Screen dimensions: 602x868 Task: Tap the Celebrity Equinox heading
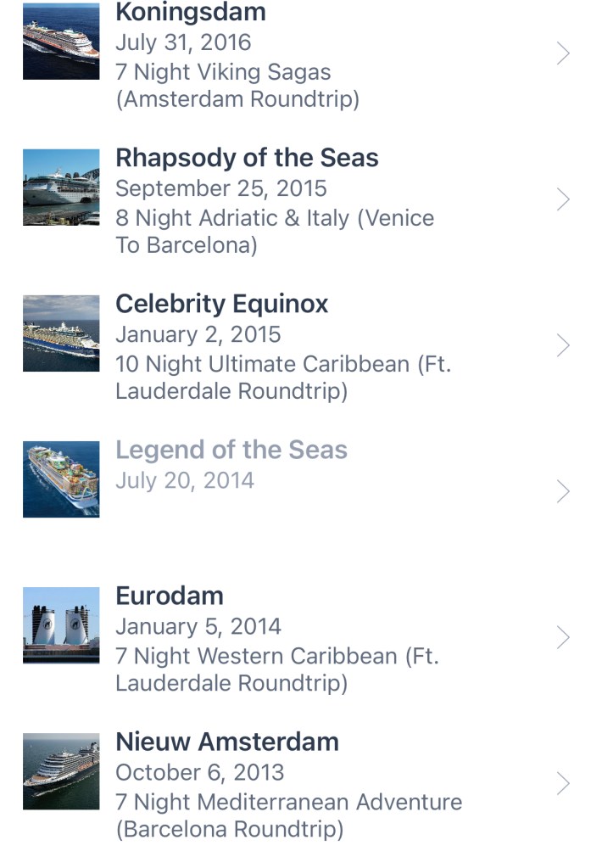coord(222,304)
